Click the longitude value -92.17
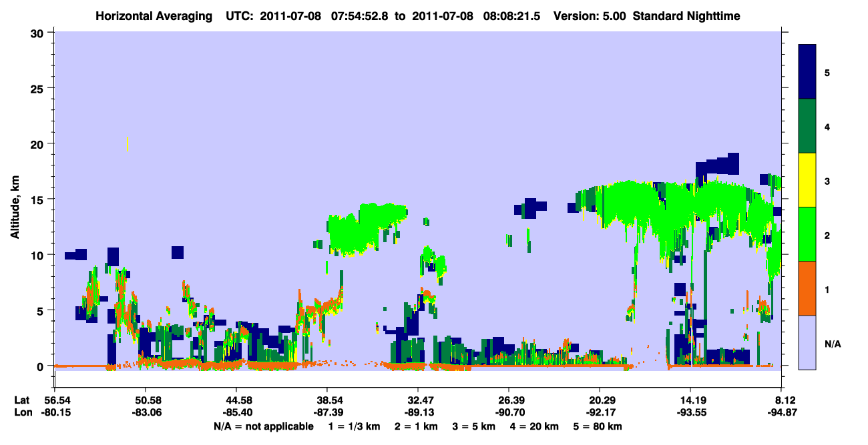868x445 pixels. point(600,412)
